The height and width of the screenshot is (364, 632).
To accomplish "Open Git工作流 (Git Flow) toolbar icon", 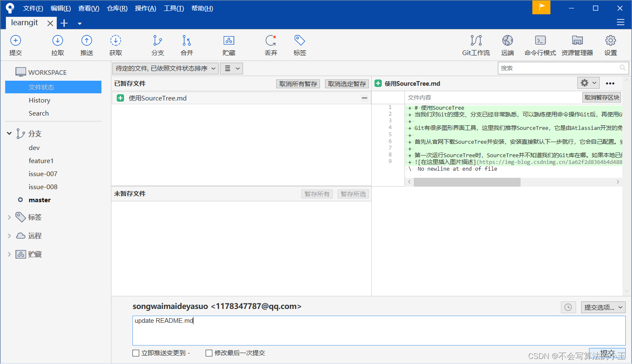I will pyautogui.click(x=476, y=40).
